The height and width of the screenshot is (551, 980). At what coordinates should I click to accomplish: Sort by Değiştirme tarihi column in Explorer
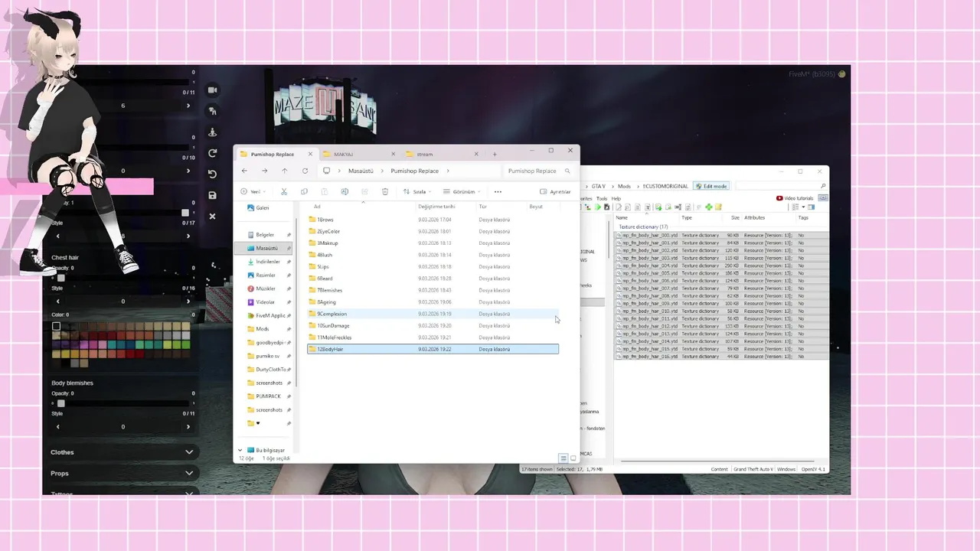coord(436,206)
